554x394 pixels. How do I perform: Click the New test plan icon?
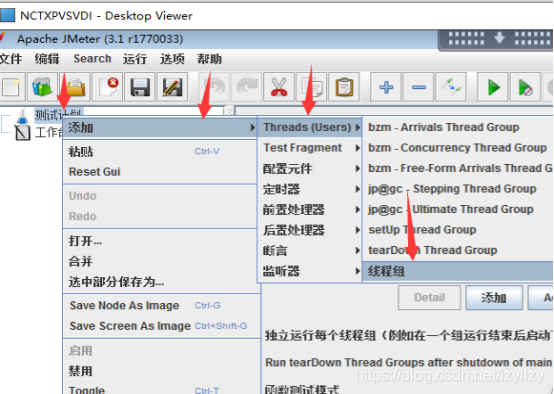[11, 87]
